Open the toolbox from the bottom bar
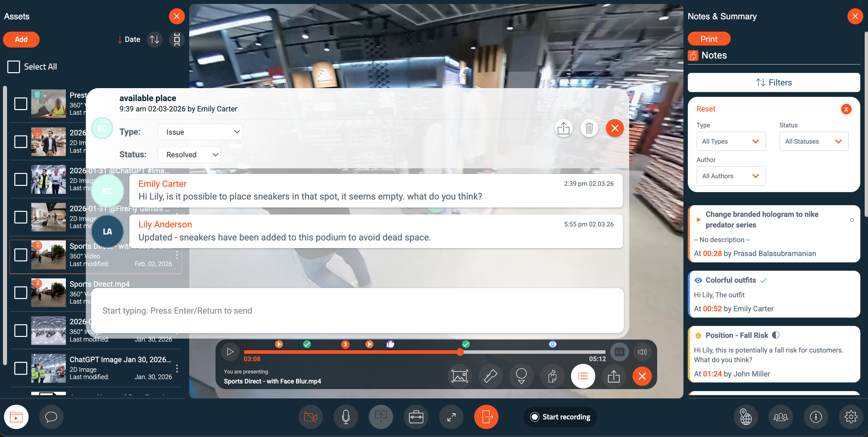The height and width of the screenshot is (437, 868). coord(416,417)
